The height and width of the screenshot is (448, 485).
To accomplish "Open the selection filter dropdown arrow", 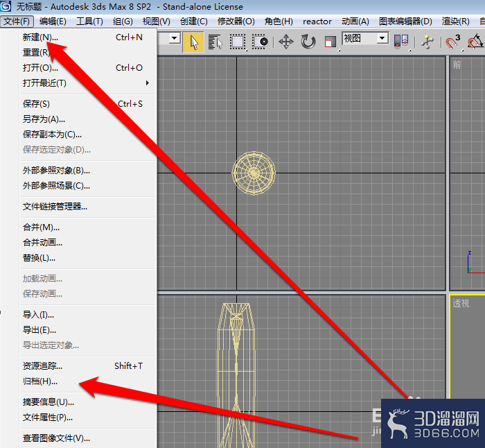I will coord(175,38).
